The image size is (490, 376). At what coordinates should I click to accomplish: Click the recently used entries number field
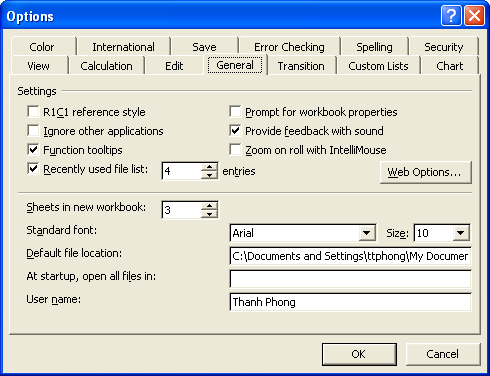pyautogui.click(x=182, y=171)
